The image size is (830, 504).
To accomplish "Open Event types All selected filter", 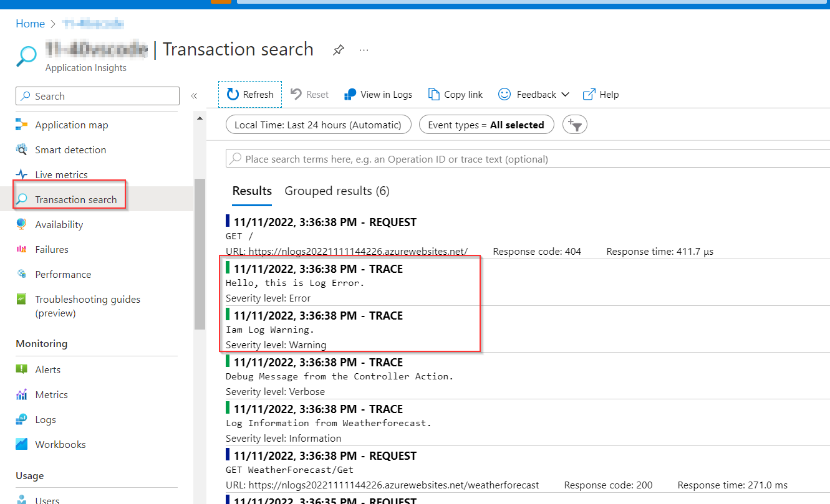I will coord(486,125).
